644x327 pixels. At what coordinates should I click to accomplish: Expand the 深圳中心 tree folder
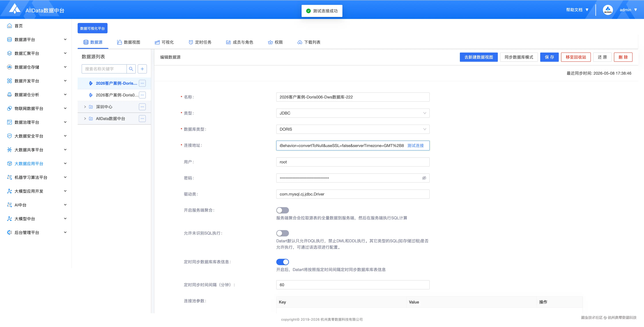85,107
